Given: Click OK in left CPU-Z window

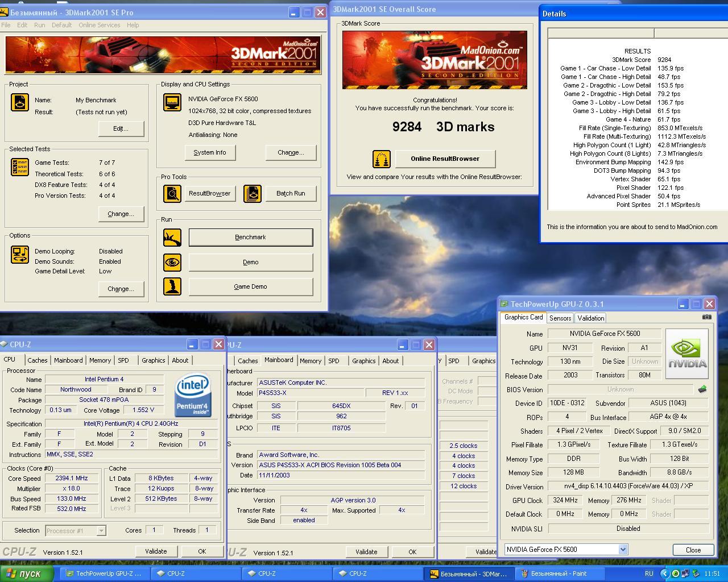Looking at the screenshot, I should click(x=202, y=551).
